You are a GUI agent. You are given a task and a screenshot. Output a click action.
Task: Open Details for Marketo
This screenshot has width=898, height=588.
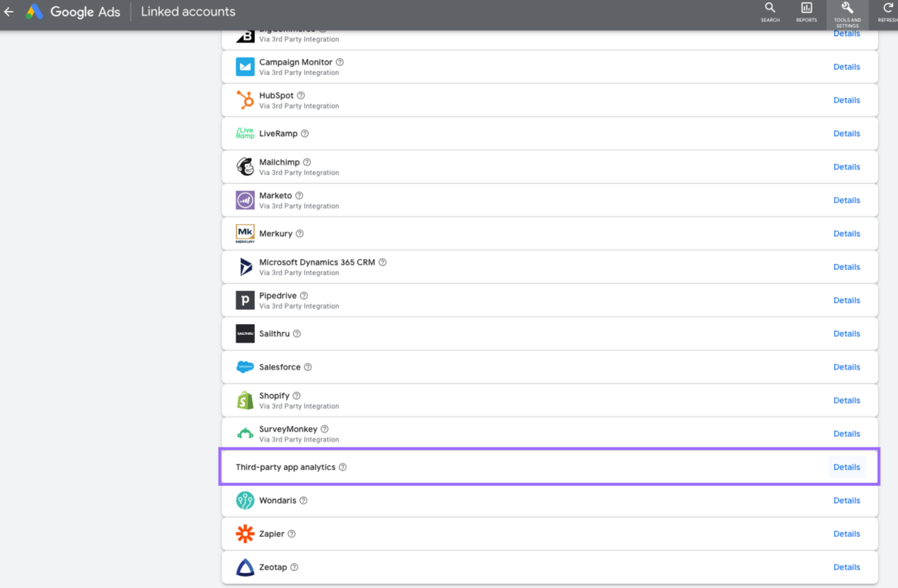(846, 200)
